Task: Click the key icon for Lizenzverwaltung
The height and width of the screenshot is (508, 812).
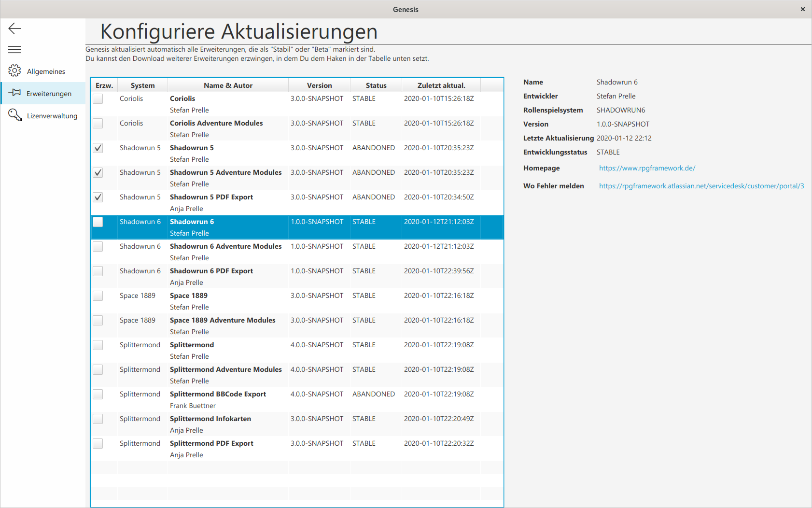Action: click(x=15, y=115)
